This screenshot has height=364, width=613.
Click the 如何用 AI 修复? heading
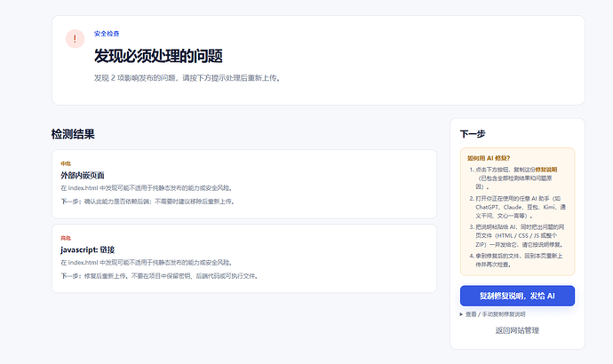489,158
